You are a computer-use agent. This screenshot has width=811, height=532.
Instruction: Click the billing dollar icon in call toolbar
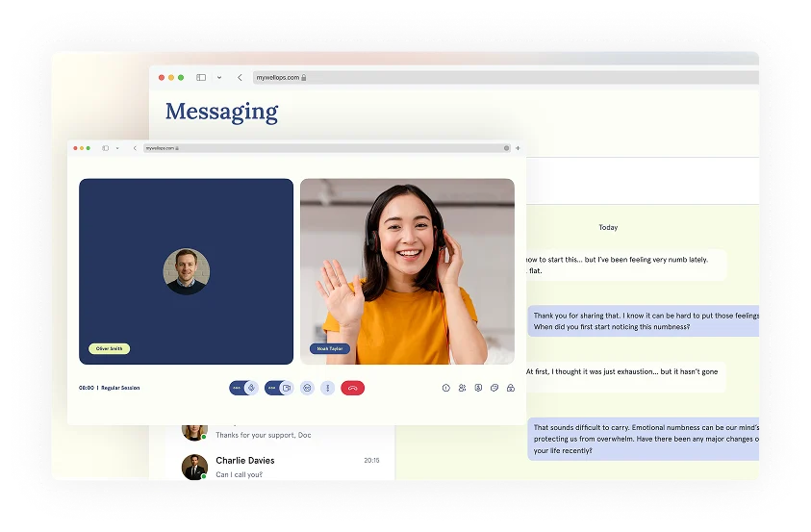[478, 388]
